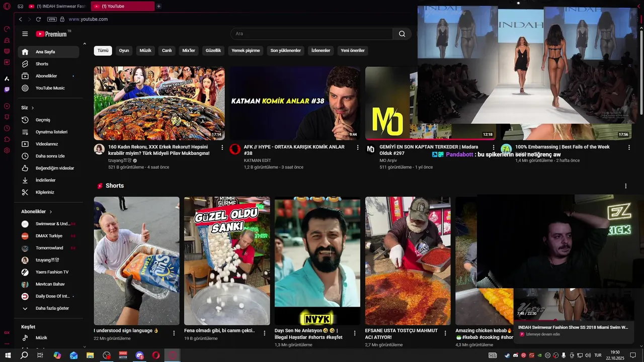The image size is (644, 362).
Task: Open the Opera menu logo button
Action: 7,6
